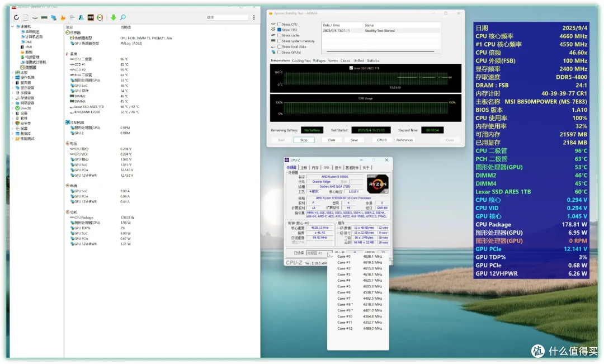Click the 查找 search field
Image resolution: width=604 pixels, height=364 pixels.
coord(227,17)
